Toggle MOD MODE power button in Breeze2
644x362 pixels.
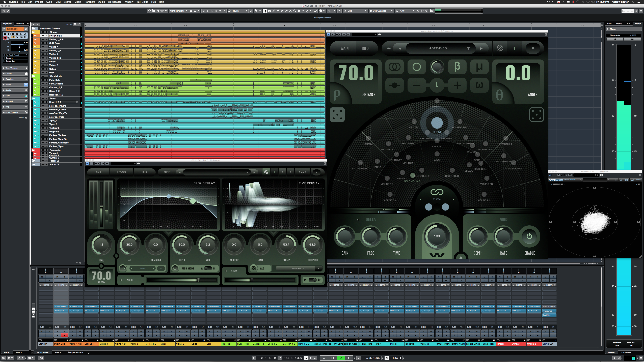[175, 268]
